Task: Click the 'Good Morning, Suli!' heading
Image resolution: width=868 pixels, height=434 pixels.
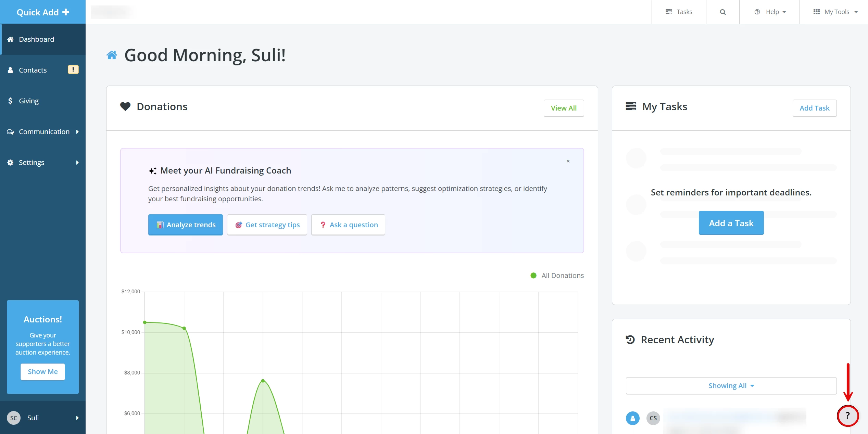Action: 205,55
